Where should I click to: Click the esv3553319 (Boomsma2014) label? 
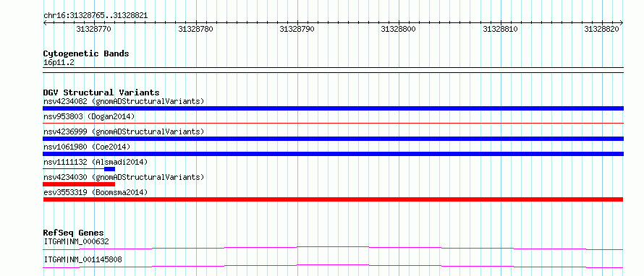(96, 192)
